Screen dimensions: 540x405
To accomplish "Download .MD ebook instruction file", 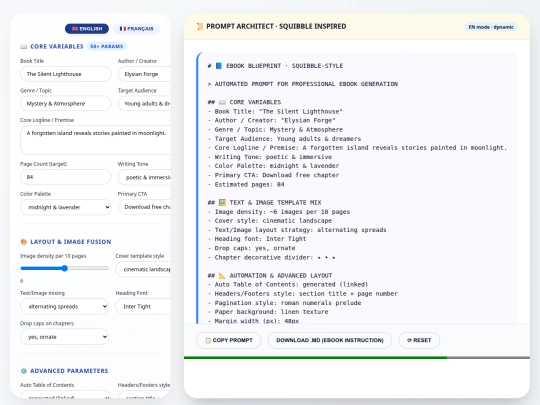I will [x=330, y=340].
